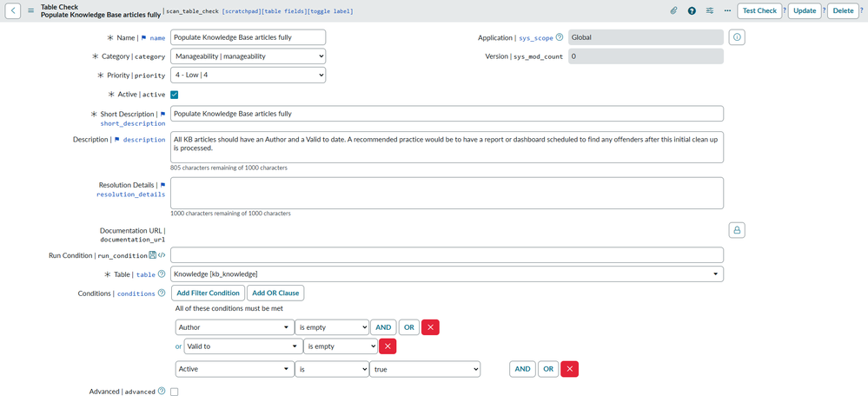The height and width of the screenshot is (402, 868).
Task: Open the form context menu hamburger icon
Action: click(31, 10)
